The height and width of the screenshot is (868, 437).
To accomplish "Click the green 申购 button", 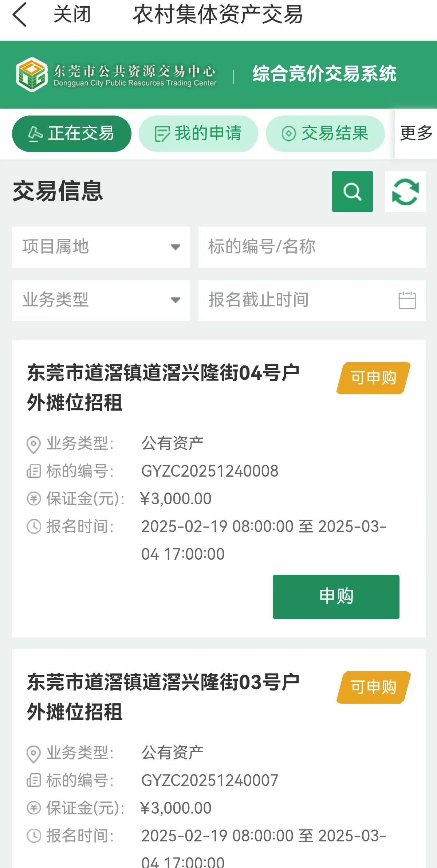I will (x=336, y=597).
